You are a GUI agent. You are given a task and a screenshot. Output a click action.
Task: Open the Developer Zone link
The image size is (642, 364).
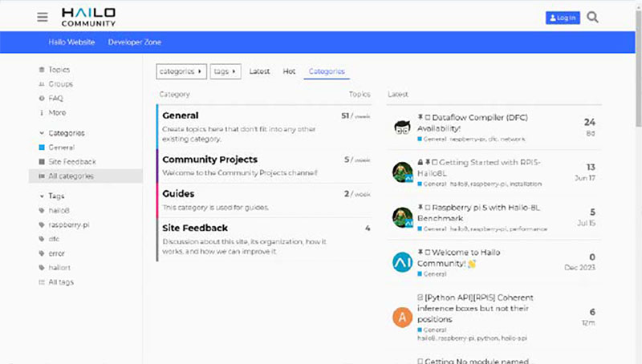click(x=135, y=42)
